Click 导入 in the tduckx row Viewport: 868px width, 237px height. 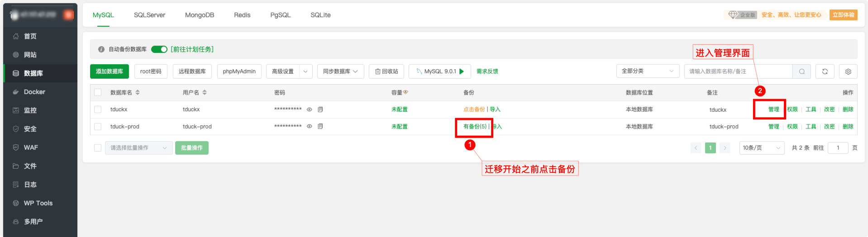(x=495, y=109)
